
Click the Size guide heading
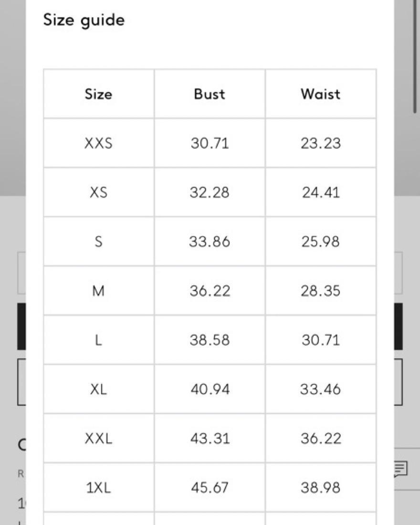click(x=84, y=20)
